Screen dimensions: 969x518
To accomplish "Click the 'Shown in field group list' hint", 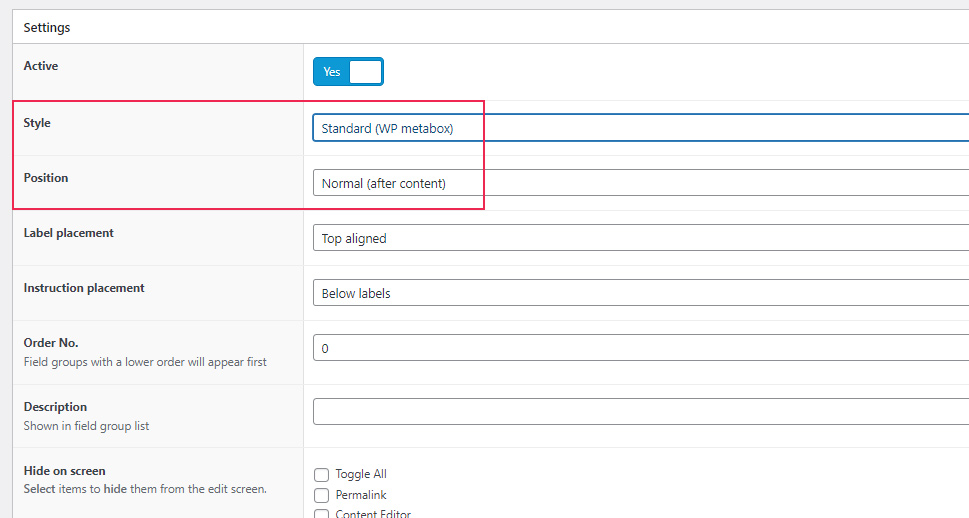I will click(x=87, y=426).
